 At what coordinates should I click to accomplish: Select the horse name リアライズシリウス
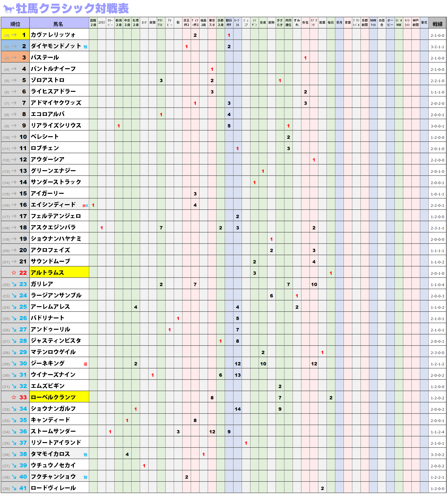click(x=56, y=126)
